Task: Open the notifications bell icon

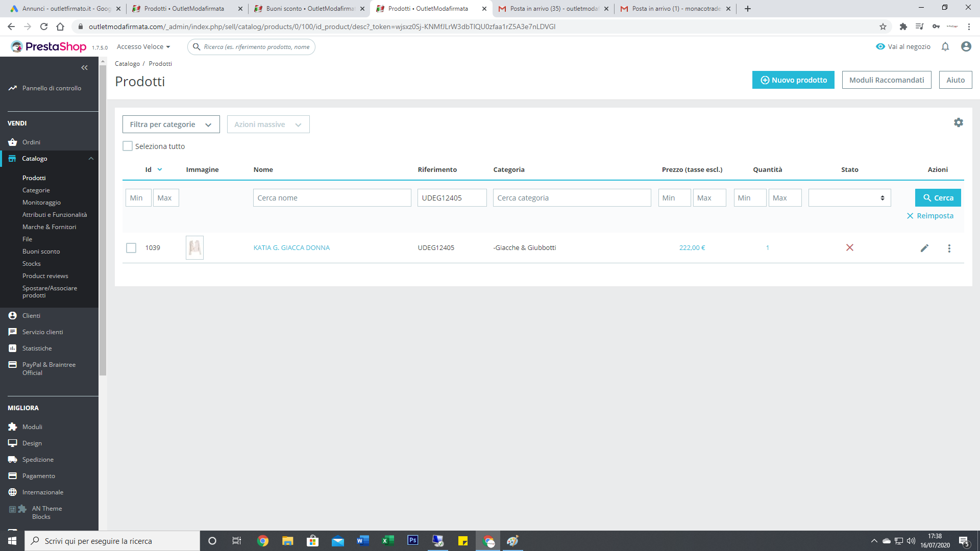Action: click(x=945, y=46)
